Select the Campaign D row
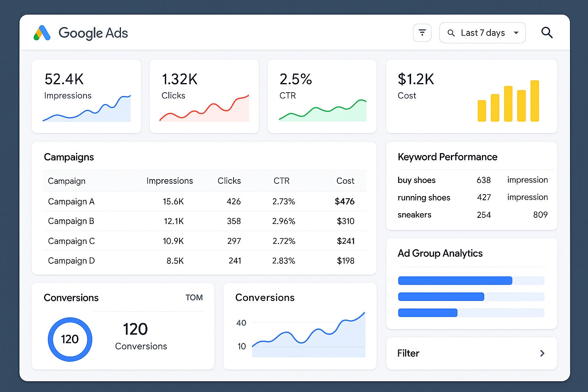 click(71, 261)
